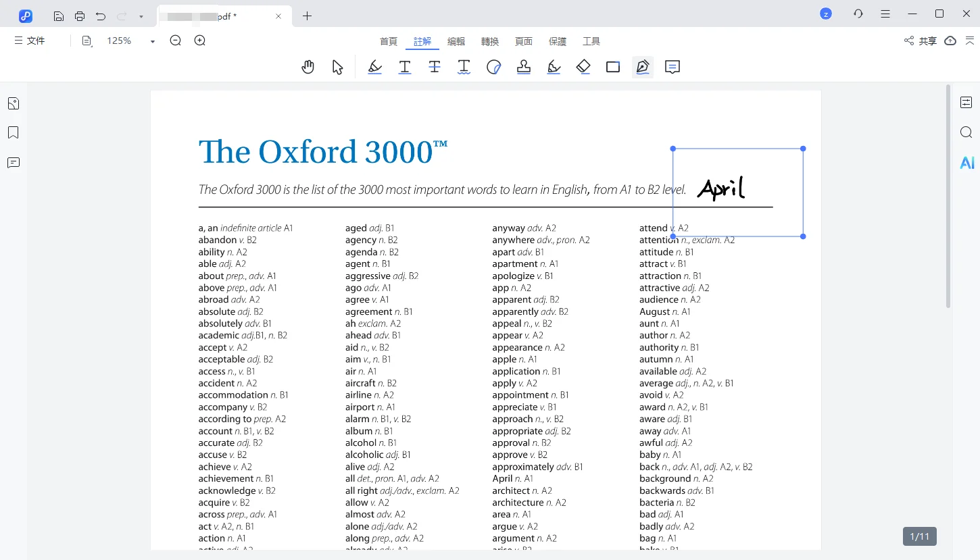Open the page display mode dropdown
Image resolution: width=980 pixels, height=560 pixels.
[87, 41]
